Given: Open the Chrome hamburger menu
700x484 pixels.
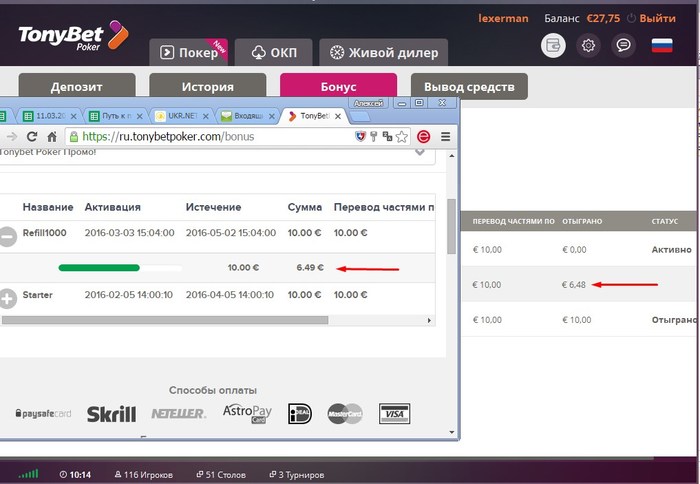Looking at the screenshot, I should [x=446, y=137].
